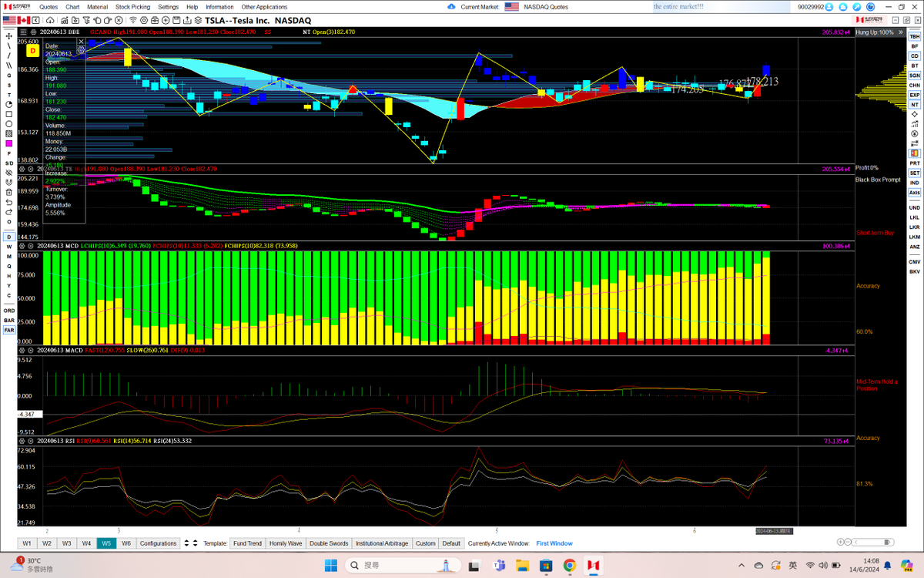This screenshot has width=924, height=578.
Task: Open the Quotes menu
Action: point(49,7)
